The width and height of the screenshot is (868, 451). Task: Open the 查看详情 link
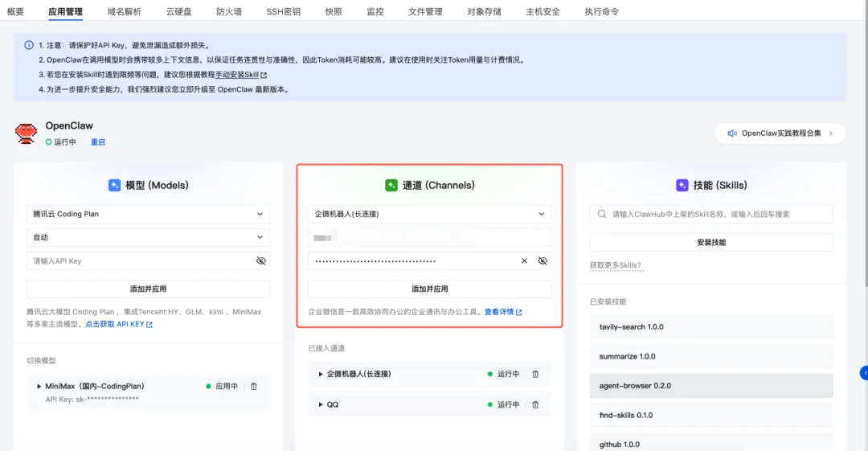[502, 312]
